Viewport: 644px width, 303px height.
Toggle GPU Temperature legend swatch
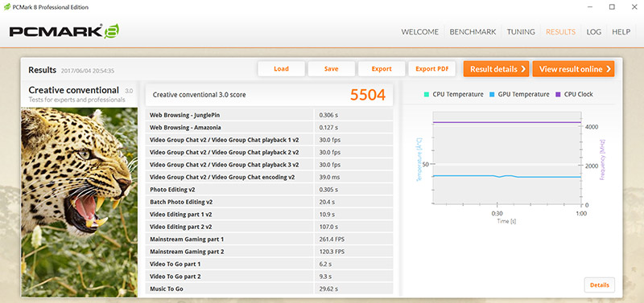[492, 94]
